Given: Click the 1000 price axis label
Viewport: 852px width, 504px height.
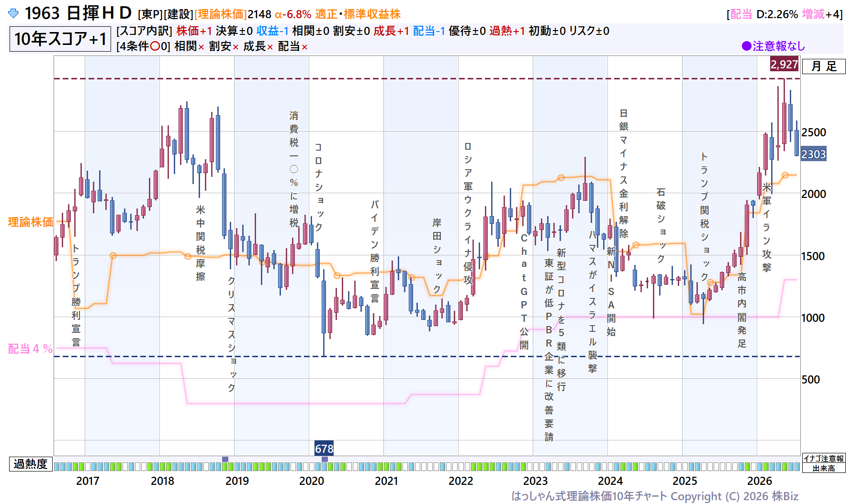Looking at the screenshot, I should [x=813, y=318].
